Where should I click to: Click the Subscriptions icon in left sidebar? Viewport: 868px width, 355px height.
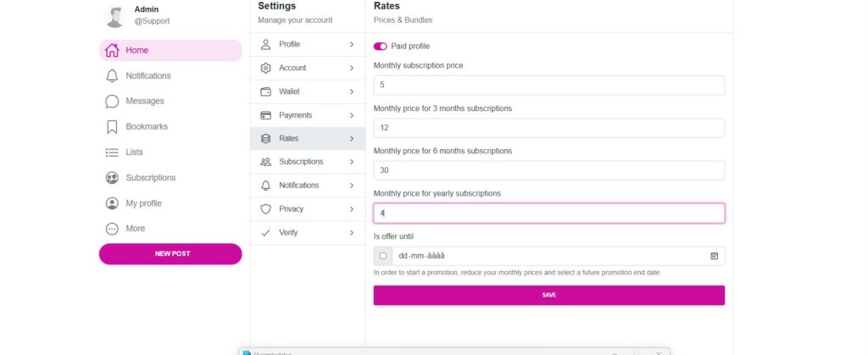(112, 178)
